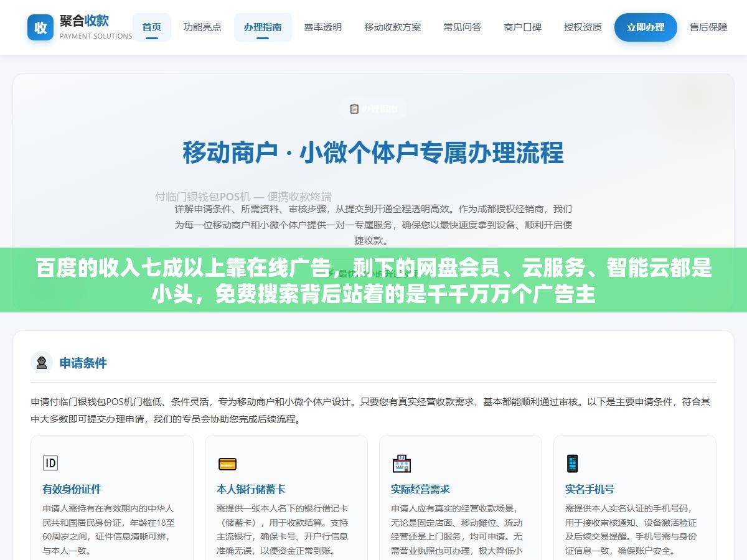The height and width of the screenshot is (560, 747).
Task: Click the 立即办理 button
Action: (646, 27)
